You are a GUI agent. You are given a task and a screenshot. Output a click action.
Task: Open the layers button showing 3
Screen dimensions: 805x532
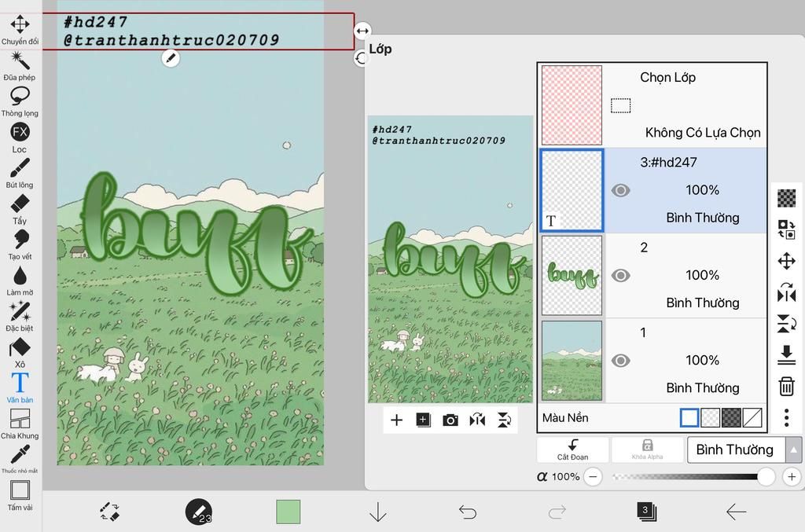point(646,512)
